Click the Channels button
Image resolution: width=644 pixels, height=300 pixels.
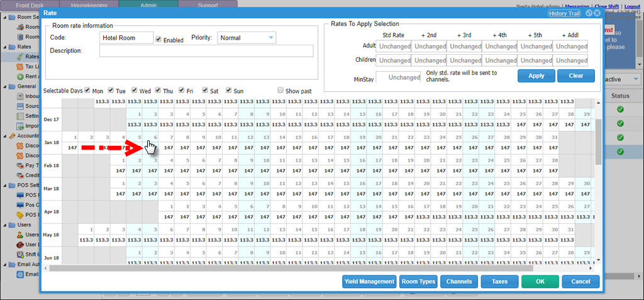[x=458, y=282]
